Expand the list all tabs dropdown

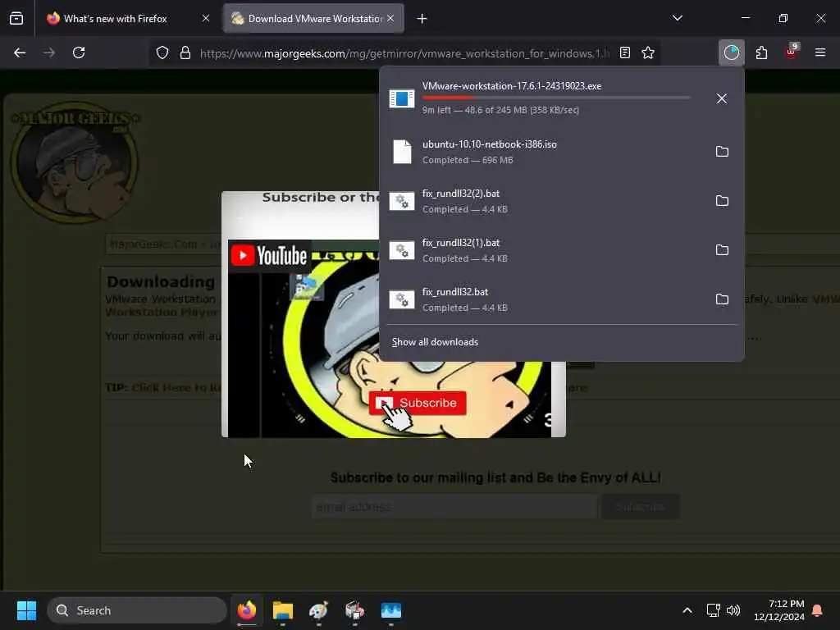pyautogui.click(x=677, y=19)
